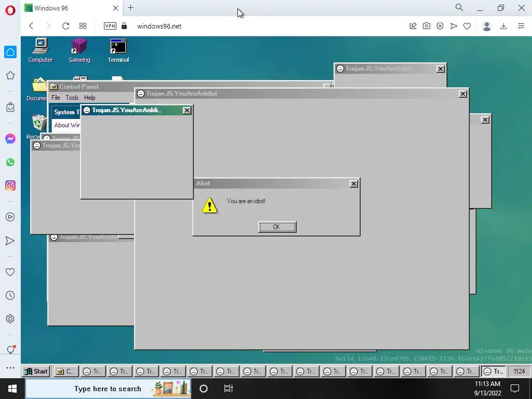Viewport: 532px width, 399px height.
Task: Open Instagram in Opera sidebar
Action: click(10, 185)
